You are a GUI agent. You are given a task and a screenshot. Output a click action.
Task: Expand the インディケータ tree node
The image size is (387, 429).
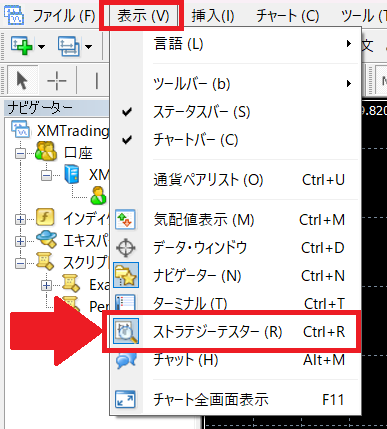tap(20, 219)
